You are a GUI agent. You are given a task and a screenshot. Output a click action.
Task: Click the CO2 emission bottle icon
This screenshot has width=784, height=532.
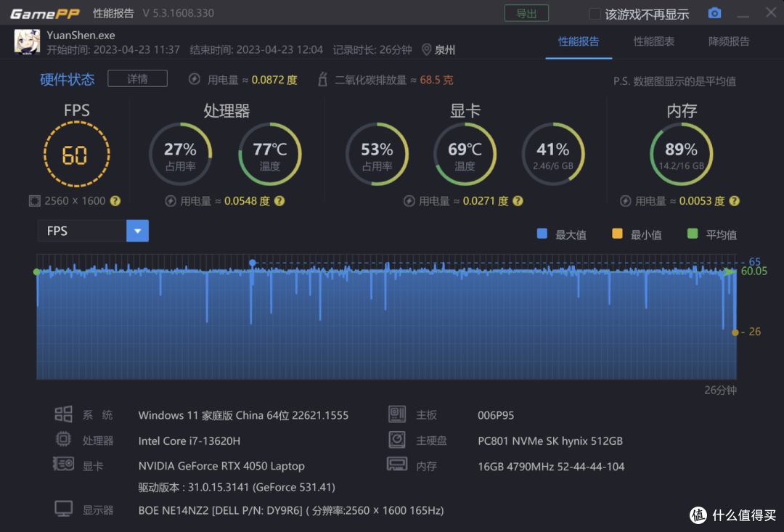[322, 79]
